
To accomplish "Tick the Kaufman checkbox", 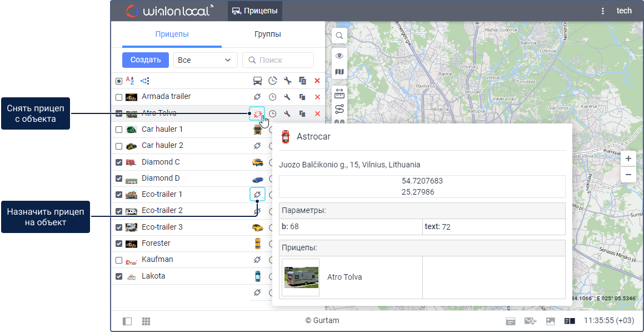I will click(119, 260).
